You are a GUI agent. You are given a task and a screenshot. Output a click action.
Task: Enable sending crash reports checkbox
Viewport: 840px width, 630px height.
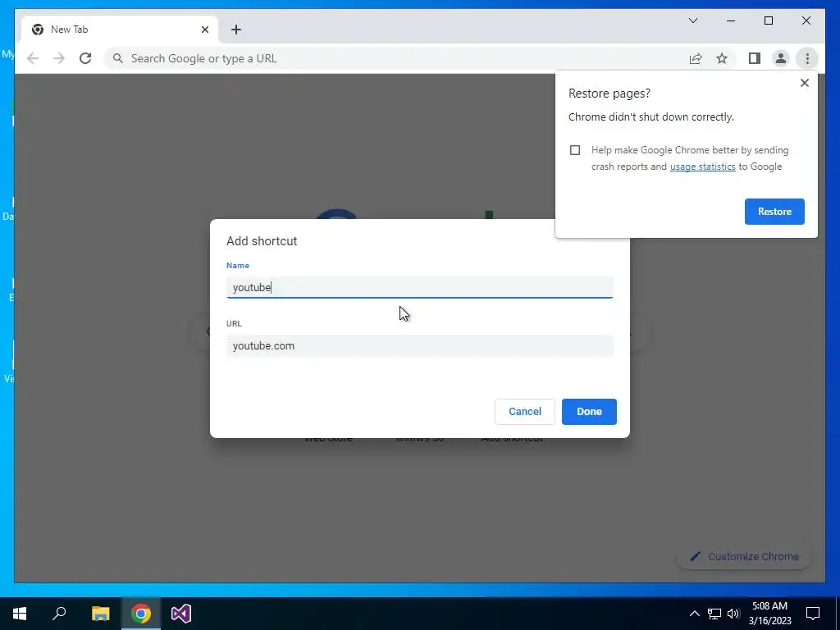(575, 150)
